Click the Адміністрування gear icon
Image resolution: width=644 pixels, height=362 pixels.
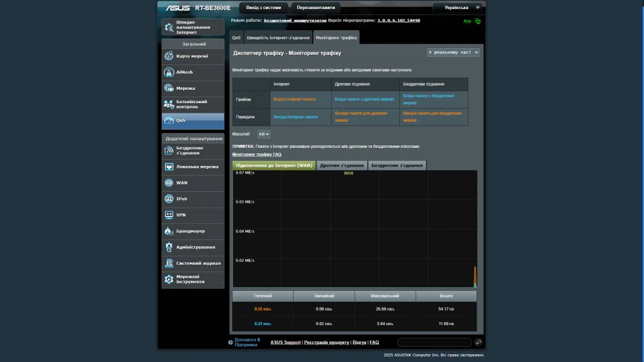point(169,247)
